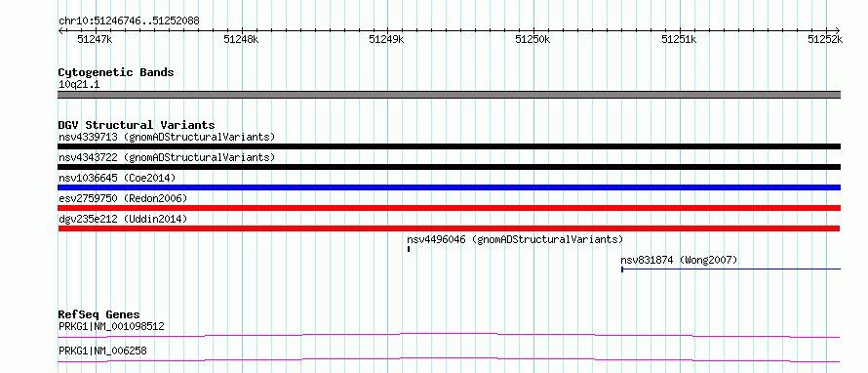This screenshot has width=868, height=373.
Task: Click the nsv831874 Wong2007 label
Action: (679, 260)
